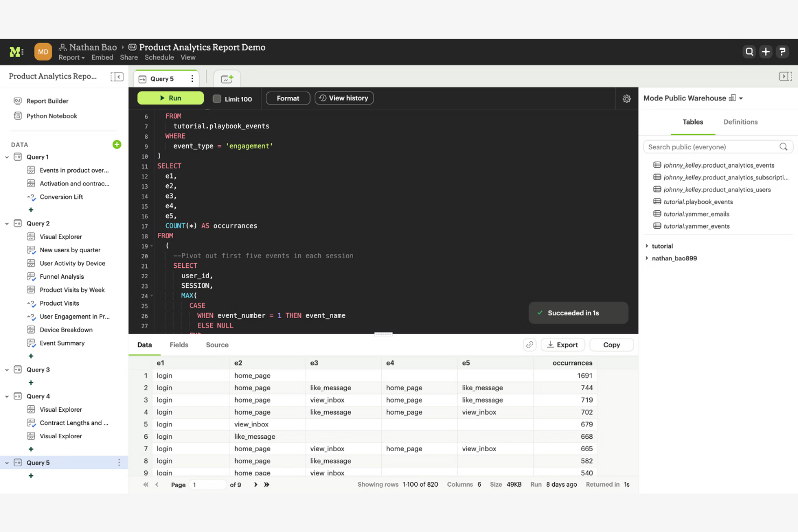Click the Search public tables field
Viewport: 798px width, 532px height.
click(712, 147)
